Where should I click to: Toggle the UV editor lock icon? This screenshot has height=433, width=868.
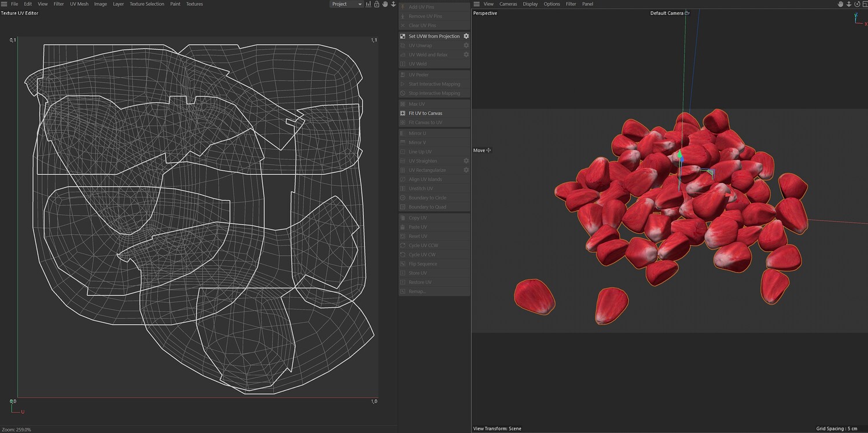(377, 4)
